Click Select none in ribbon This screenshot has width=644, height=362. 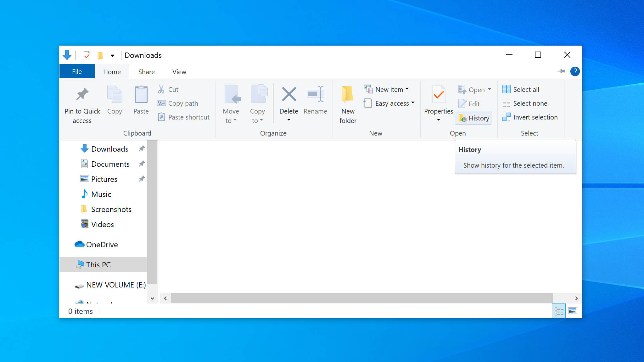(x=525, y=103)
